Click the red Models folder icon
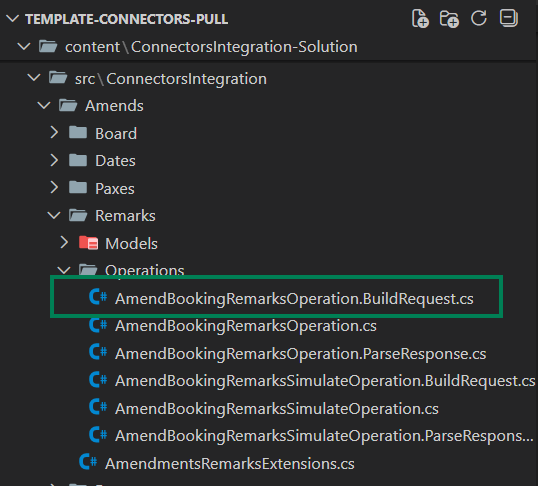 click(88, 243)
